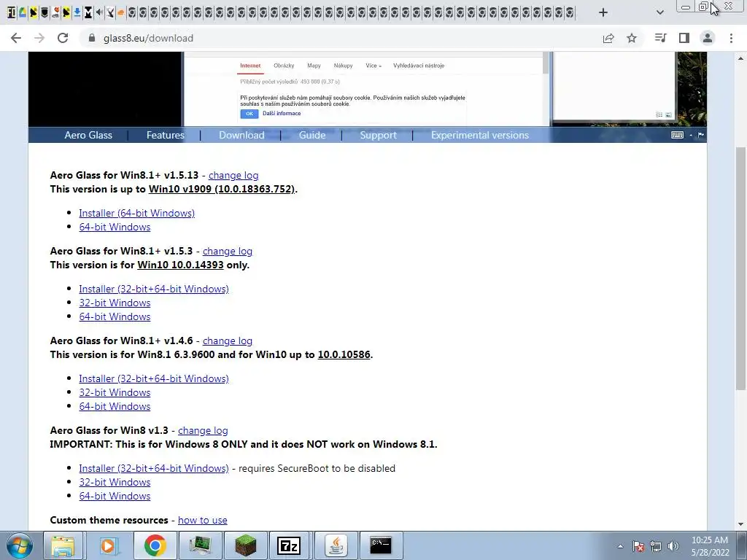Open the Guide menu item
The height and width of the screenshot is (560, 747).
click(312, 135)
